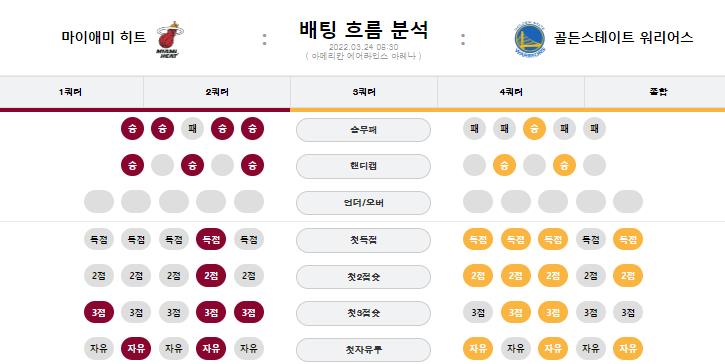
Task: Click the 첫3점슛 category button
Action: 363,313
